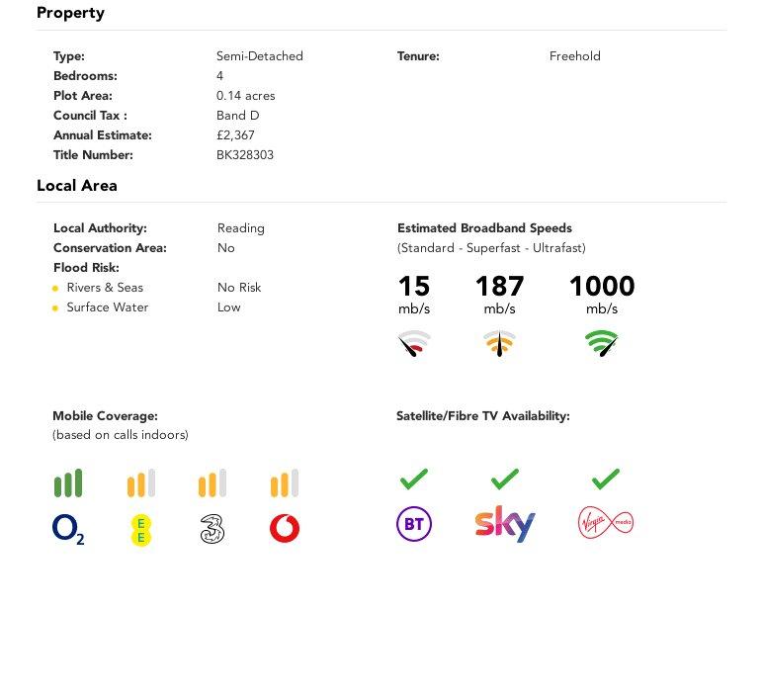Click the red standard broadband speed gauge

point(414,343)
